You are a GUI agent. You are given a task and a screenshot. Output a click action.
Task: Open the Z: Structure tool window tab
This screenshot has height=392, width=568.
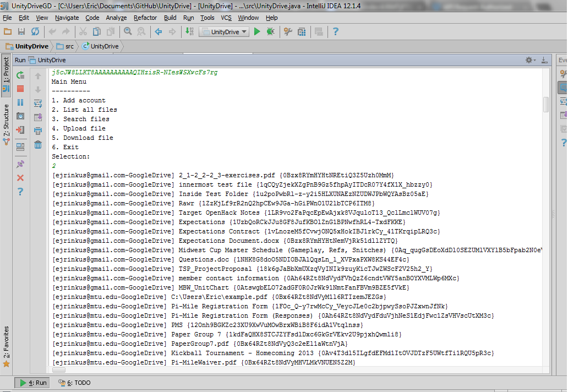6,124
